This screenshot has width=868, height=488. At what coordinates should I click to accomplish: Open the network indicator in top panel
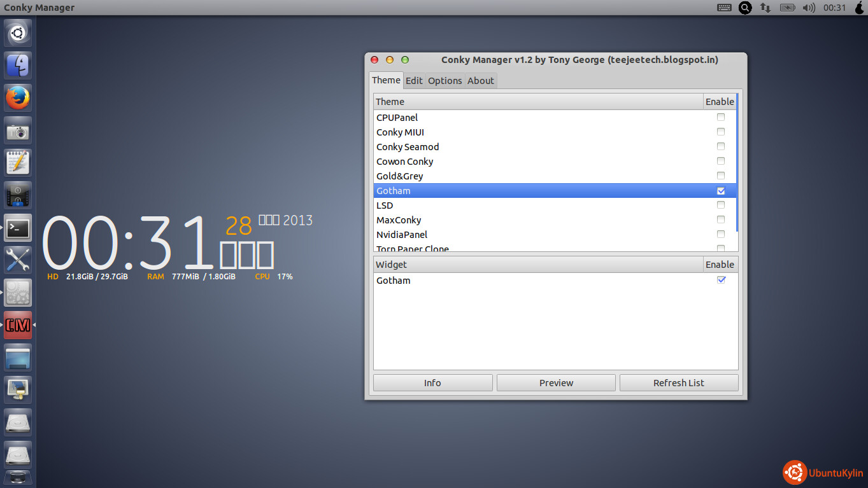[765, 8]
